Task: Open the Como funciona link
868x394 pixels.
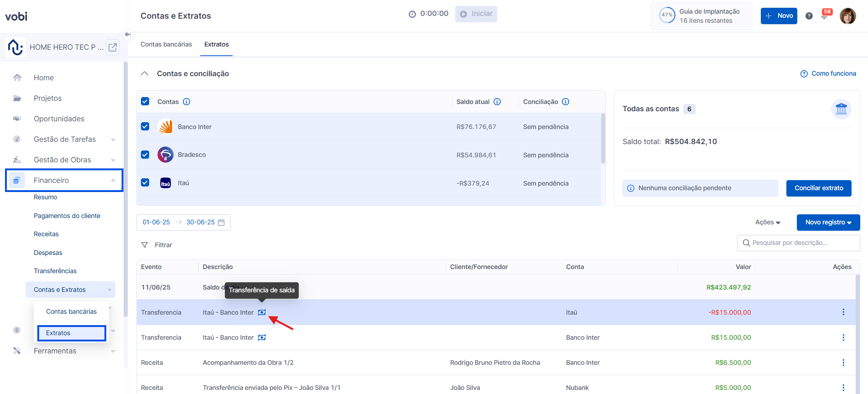Action: [x=828, y=73]
